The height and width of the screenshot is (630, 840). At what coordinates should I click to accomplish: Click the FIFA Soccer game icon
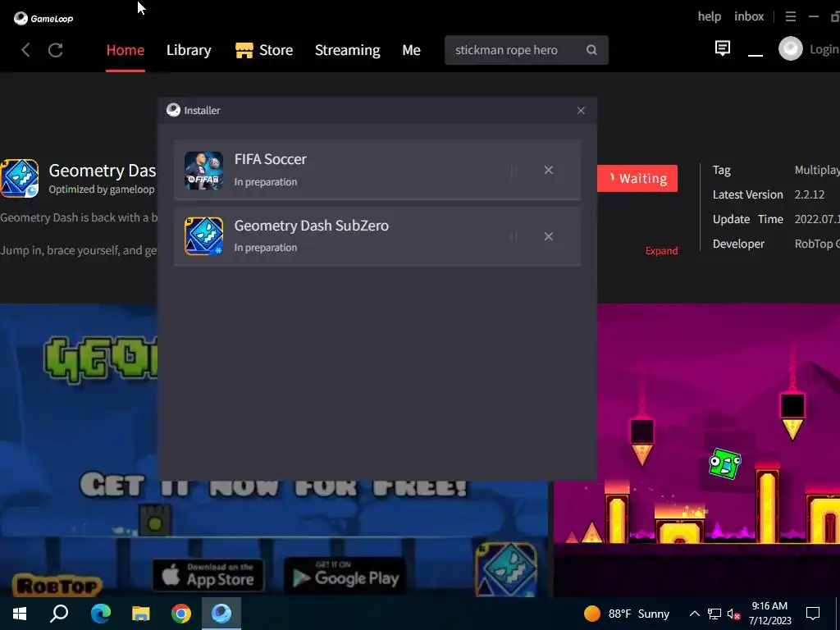click(x=203, y=171)
